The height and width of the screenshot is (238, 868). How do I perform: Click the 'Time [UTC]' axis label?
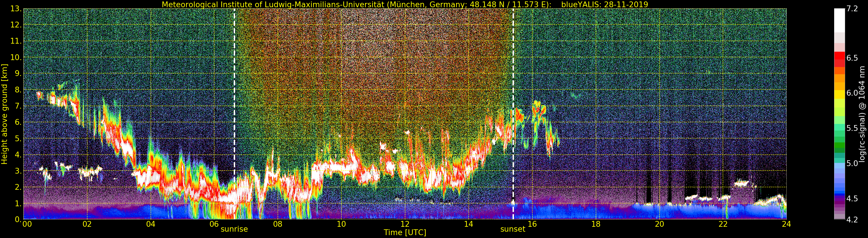click(405, 233)
